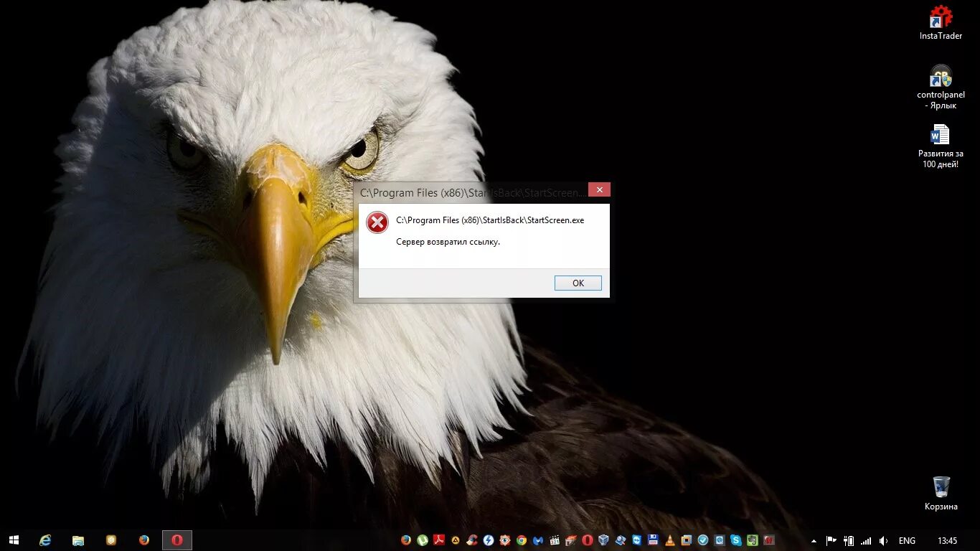This screenshot has height=551, width=980.
Task: Click OK in the error dialog
Action: click(x=578, y=283)
